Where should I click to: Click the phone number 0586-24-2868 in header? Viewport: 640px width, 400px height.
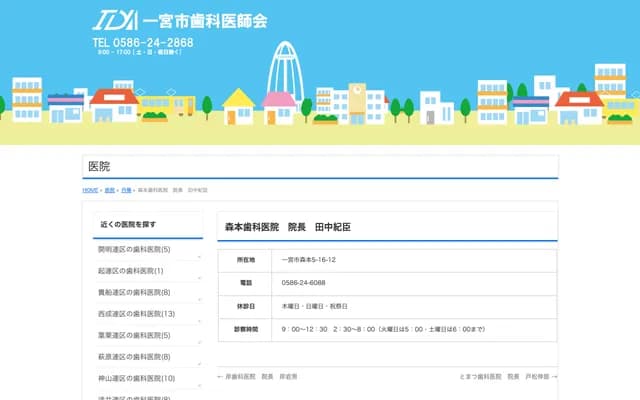[143, 43]
